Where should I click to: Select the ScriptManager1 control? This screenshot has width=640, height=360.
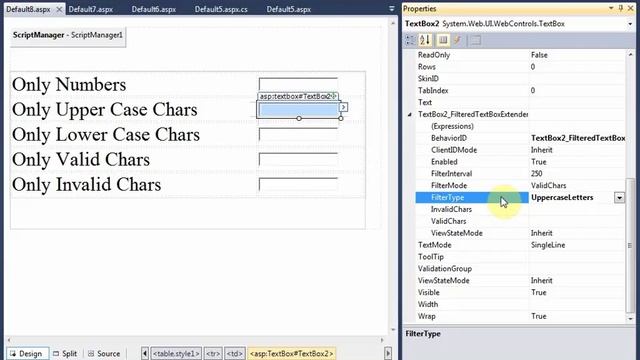[x=68, y=36]
